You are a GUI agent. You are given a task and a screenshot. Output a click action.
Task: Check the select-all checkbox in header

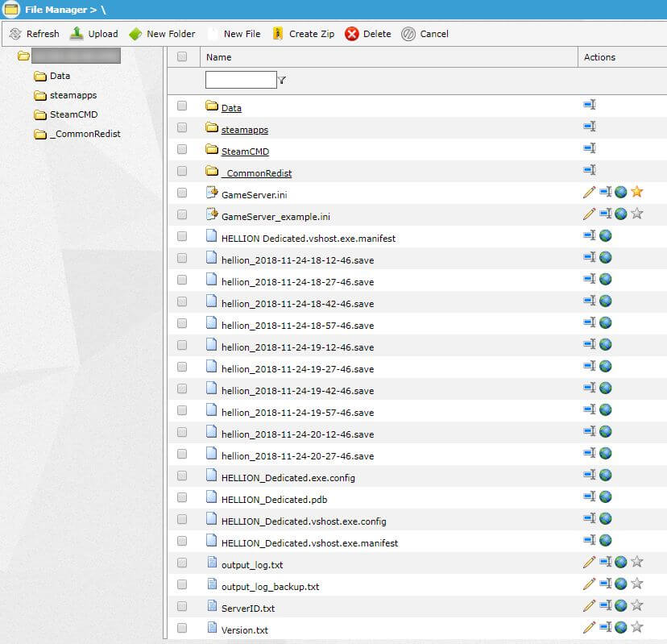tap(182, 56)
